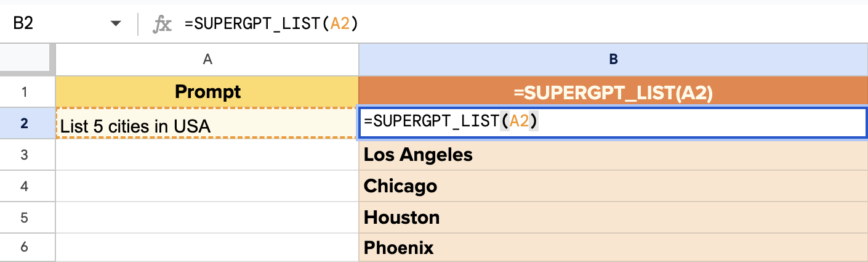Click the orange =SUPERGPT_LIST(A2) header cell
This screenshot has width=868, height=262.
tap(613, 92)
